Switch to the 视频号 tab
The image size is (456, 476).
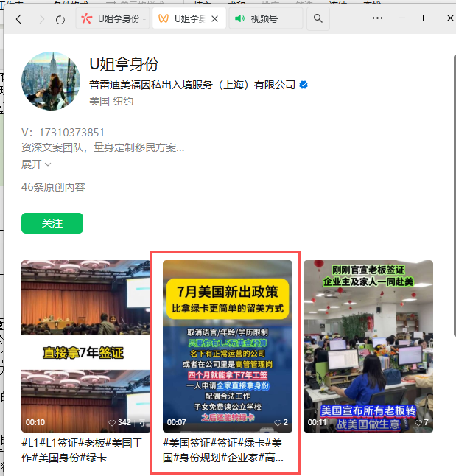click(x=266, y=19)
